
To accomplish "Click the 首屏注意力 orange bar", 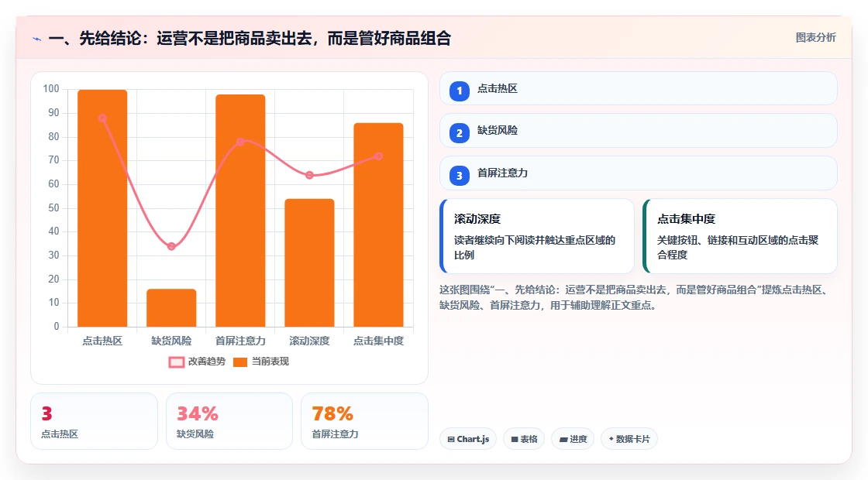I will coord(240,210).
